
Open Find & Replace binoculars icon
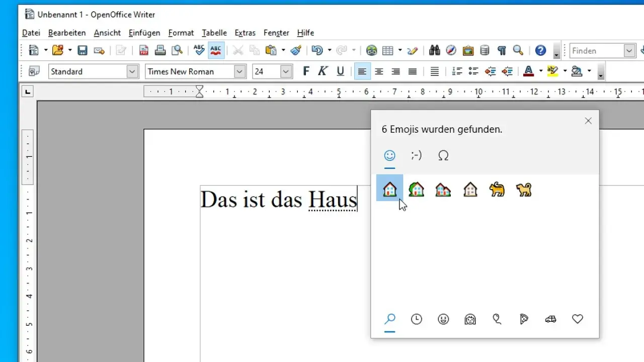(435, 50)
